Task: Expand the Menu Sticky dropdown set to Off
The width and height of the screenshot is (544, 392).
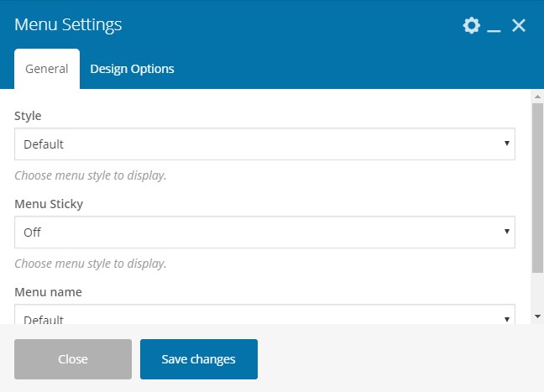Action: (x=264, y=232)
